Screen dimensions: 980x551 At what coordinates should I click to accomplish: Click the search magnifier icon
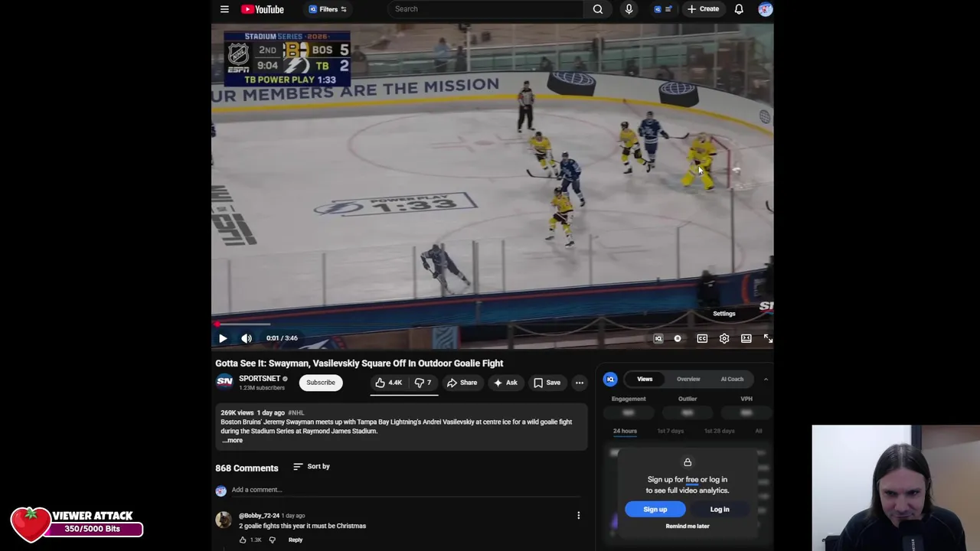click(x=598, y=9)
